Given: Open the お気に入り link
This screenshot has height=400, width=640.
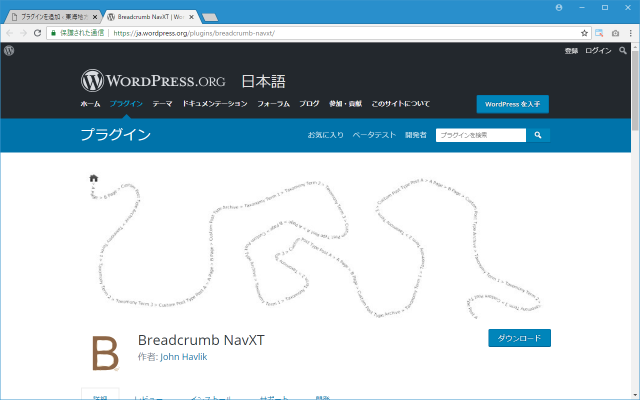Looking at the screenshot, I should 325,134.
